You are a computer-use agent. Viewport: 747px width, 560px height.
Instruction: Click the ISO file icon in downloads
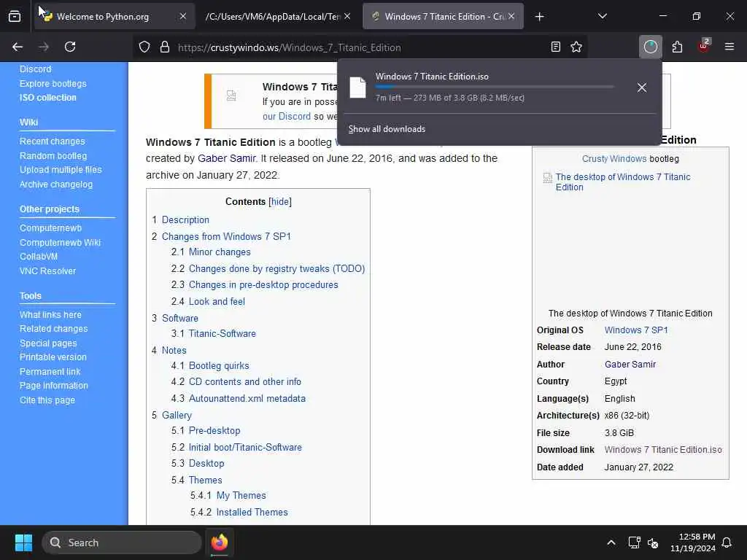tap(357, 87)
